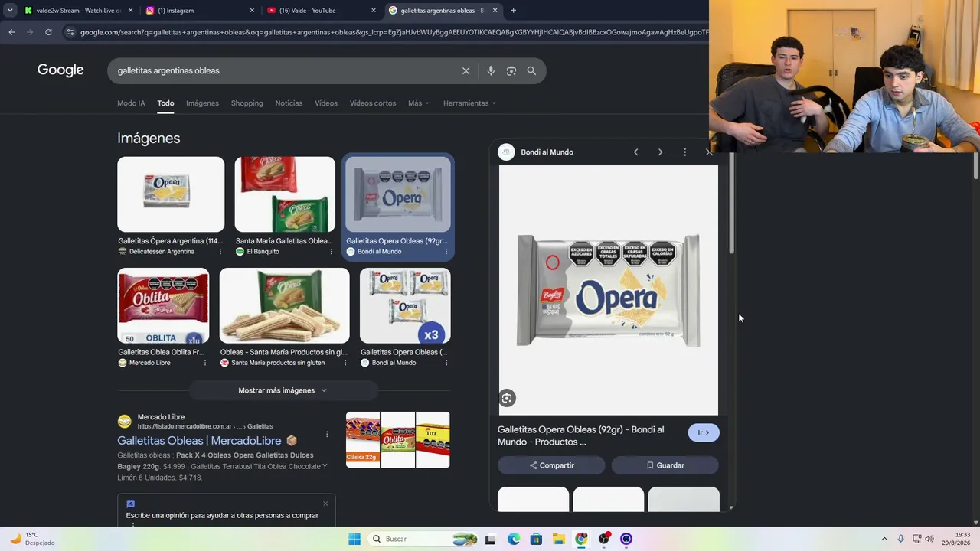Viewport: 980px width, 551px height.
Task: Open volume control in system tray
Action: tap(929, 539)
